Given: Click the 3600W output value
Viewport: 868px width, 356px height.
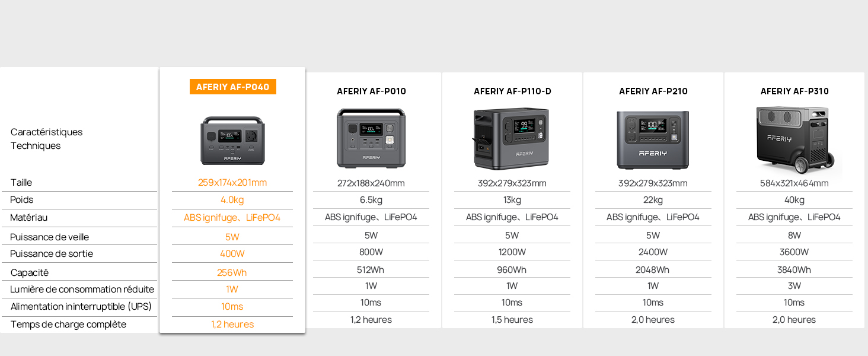Looking at the screenshot, I should (794, 252).
